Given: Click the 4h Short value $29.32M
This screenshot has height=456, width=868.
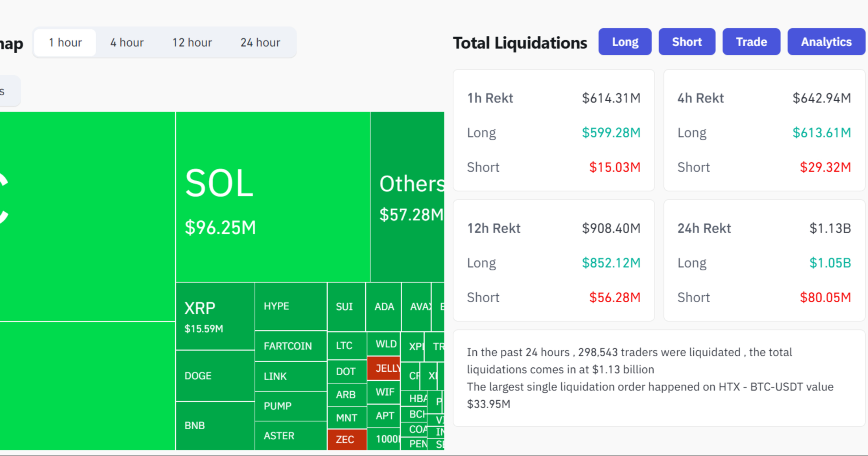Looking at the screenshot, I should pyautogui.click(x=825, y=167).
